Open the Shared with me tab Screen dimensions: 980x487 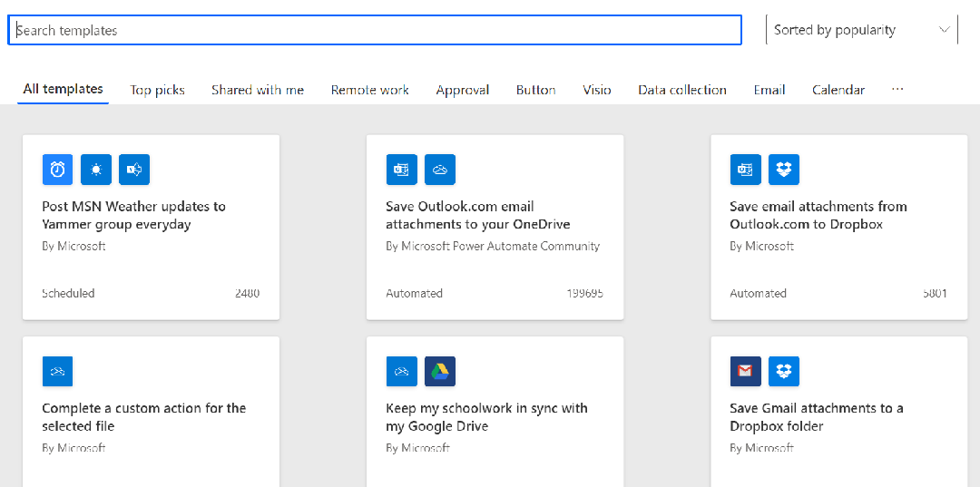tap(258, 90)
